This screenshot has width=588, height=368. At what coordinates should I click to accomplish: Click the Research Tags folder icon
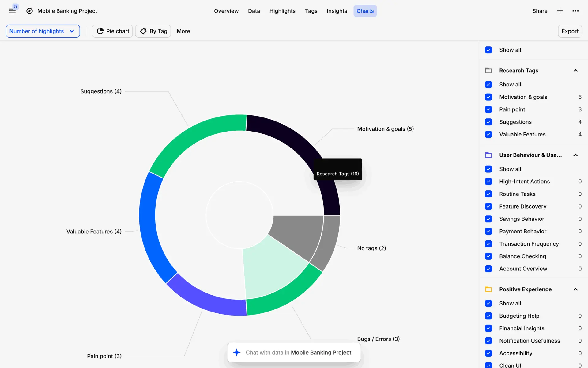point(488,71)
